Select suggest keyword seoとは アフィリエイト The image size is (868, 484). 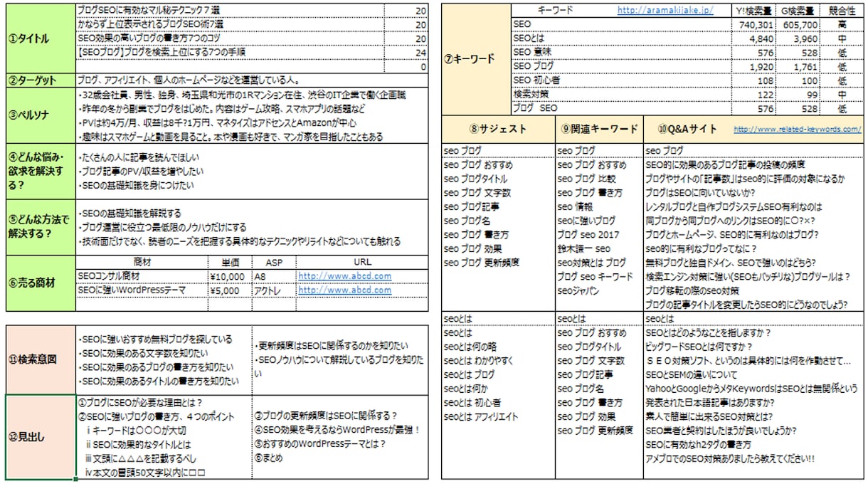click(x=481, y=416)
